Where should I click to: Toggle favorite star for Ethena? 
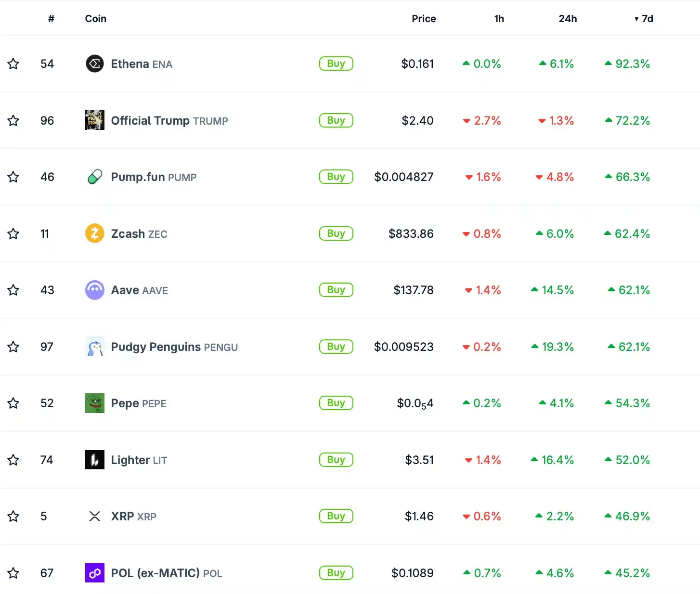[x=13, y=64]
